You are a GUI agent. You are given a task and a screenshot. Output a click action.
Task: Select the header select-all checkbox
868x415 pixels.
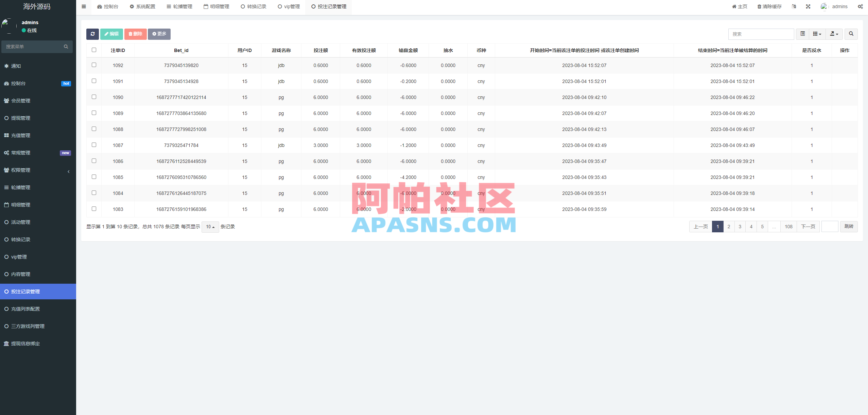[x=94, y=50]
